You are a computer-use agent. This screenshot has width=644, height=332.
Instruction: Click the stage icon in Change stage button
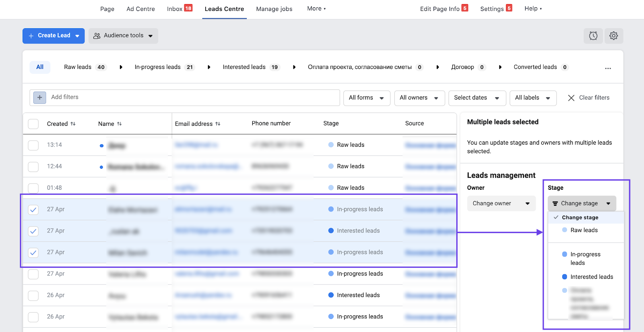[x=555, y=203]
